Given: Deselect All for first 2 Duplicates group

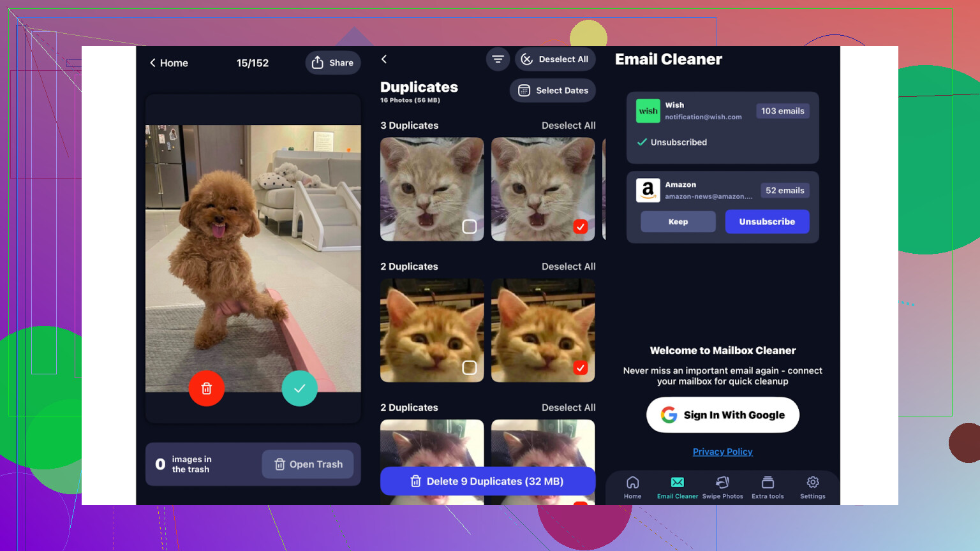Looking at the screenshot, I should coord(568,267).
